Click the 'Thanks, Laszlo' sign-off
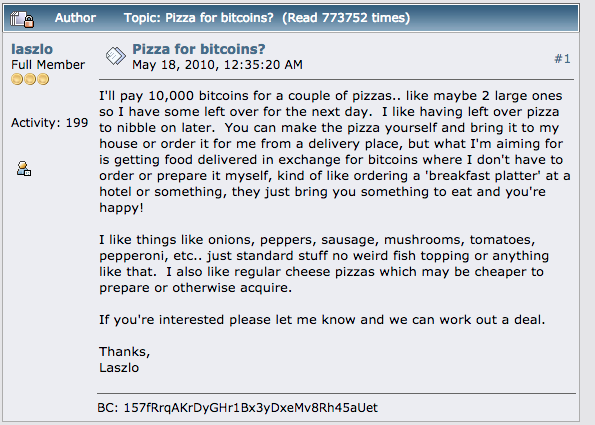Viewport: 595px width, 425px height. (124, 359)
